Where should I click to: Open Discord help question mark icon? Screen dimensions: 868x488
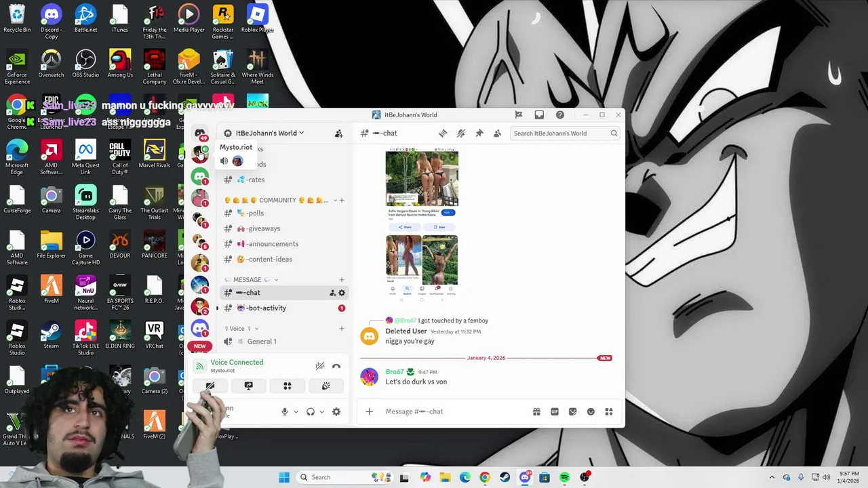(x=559, y=115)
